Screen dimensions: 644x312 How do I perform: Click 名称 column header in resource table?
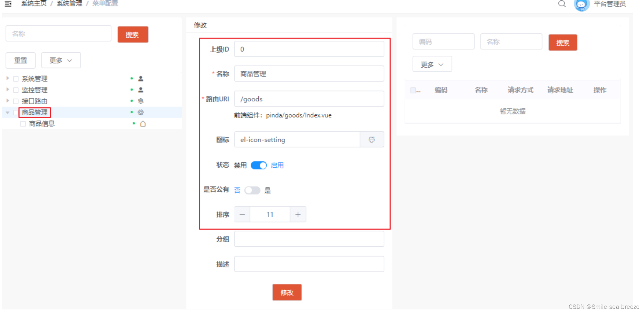tap(481, 90)
